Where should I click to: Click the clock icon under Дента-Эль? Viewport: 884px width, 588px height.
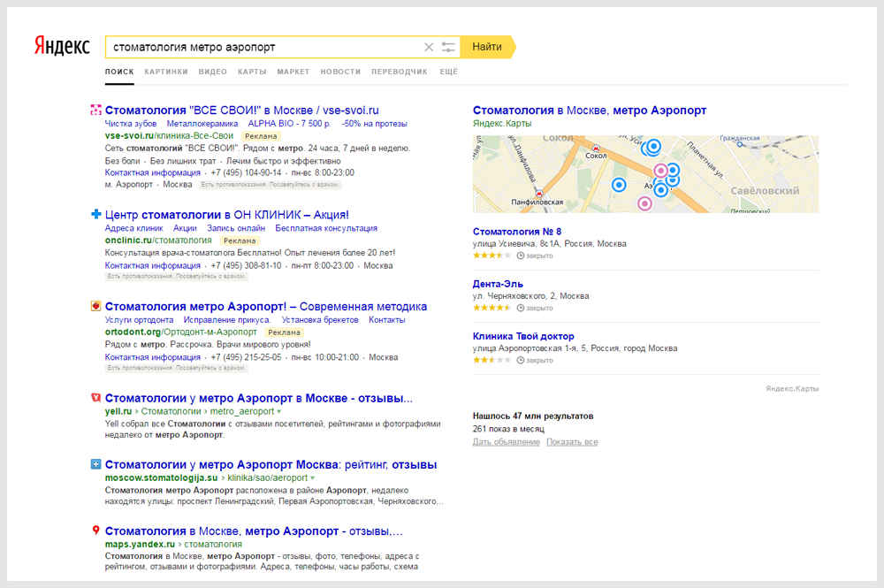point(521,308)
